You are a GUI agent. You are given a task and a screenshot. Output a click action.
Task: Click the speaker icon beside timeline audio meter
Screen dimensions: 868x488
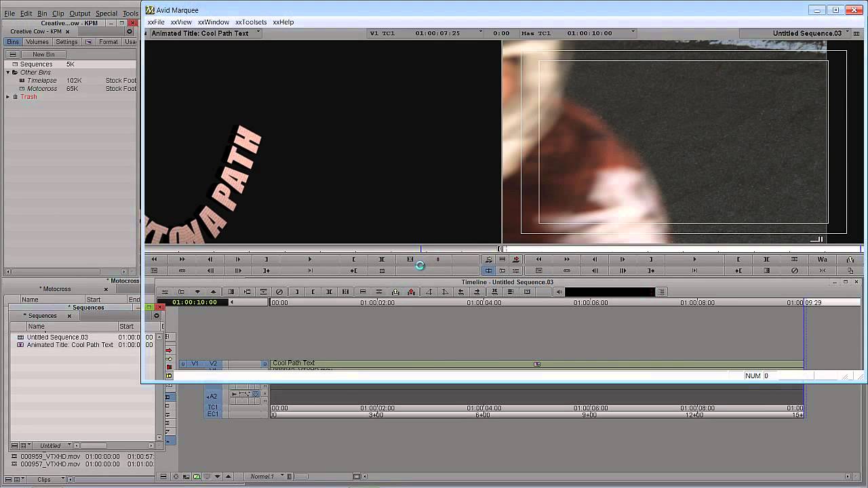559,292
